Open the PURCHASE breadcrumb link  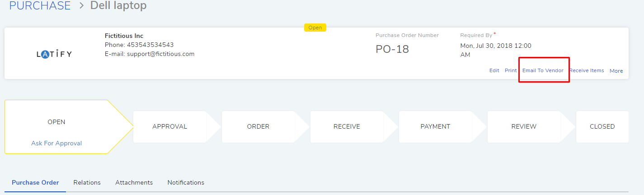(x=40, y=6)
